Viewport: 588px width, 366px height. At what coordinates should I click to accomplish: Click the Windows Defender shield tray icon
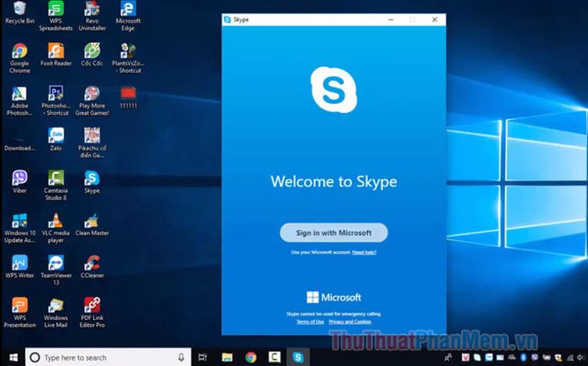[559, 358]
